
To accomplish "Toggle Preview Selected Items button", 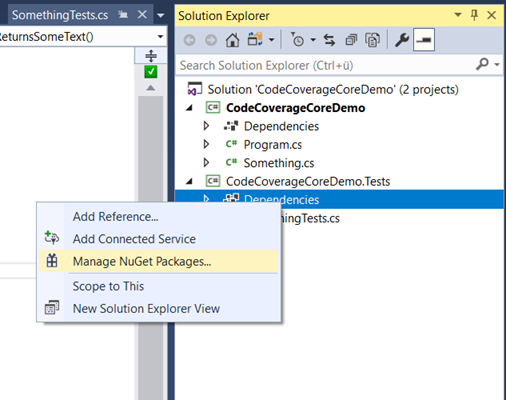I will (424, 40).
